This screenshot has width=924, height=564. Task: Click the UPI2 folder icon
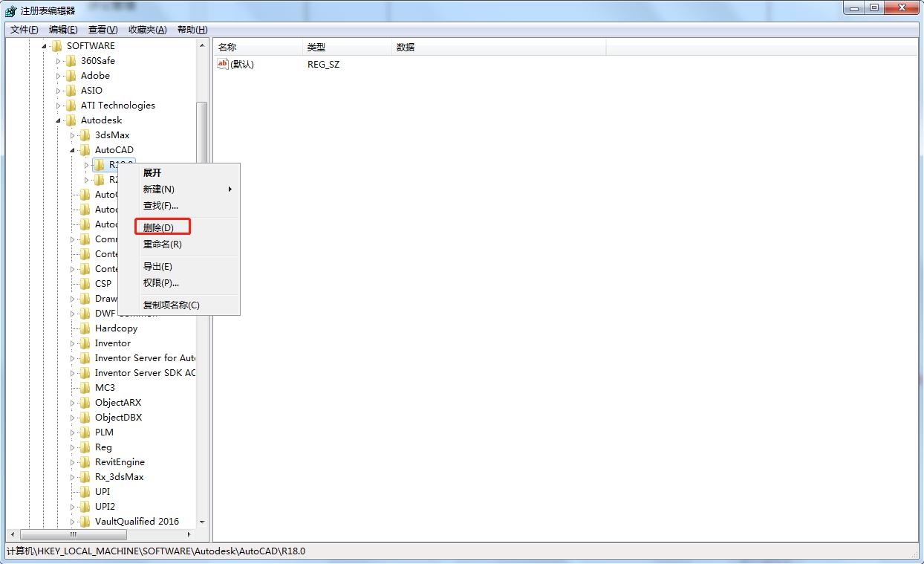tap(85, 507)
